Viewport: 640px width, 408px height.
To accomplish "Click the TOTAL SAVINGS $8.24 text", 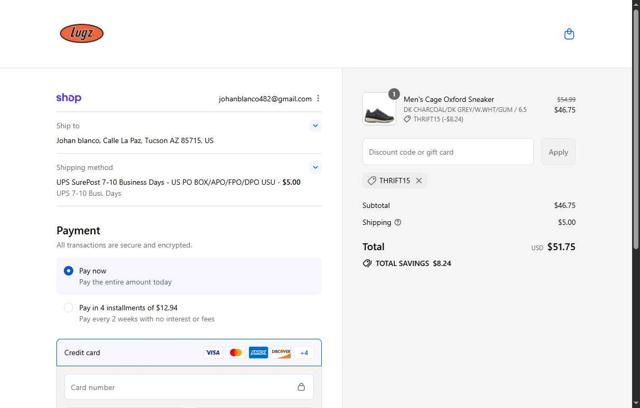I will [x=413, y=264].
